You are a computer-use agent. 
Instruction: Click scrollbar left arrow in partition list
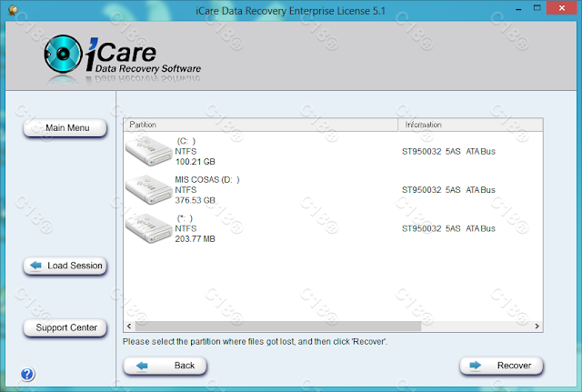click(129, 326)
